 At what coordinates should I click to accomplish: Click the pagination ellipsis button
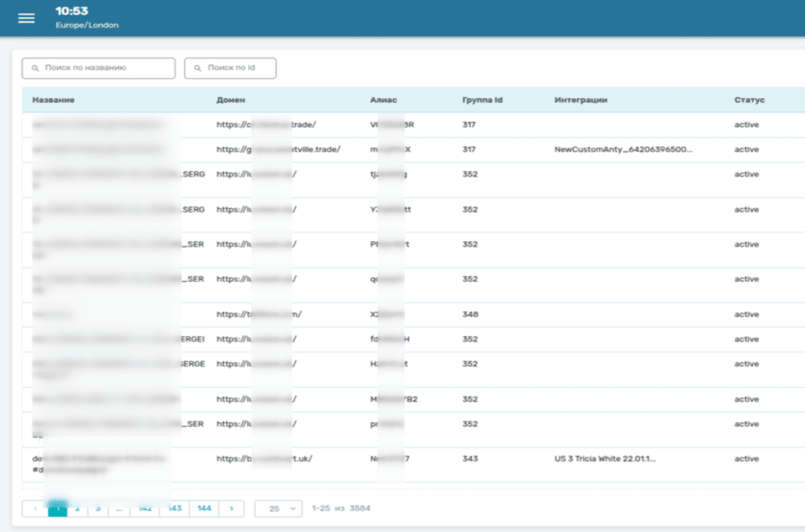pyautogui.click(x=119, y=509)
